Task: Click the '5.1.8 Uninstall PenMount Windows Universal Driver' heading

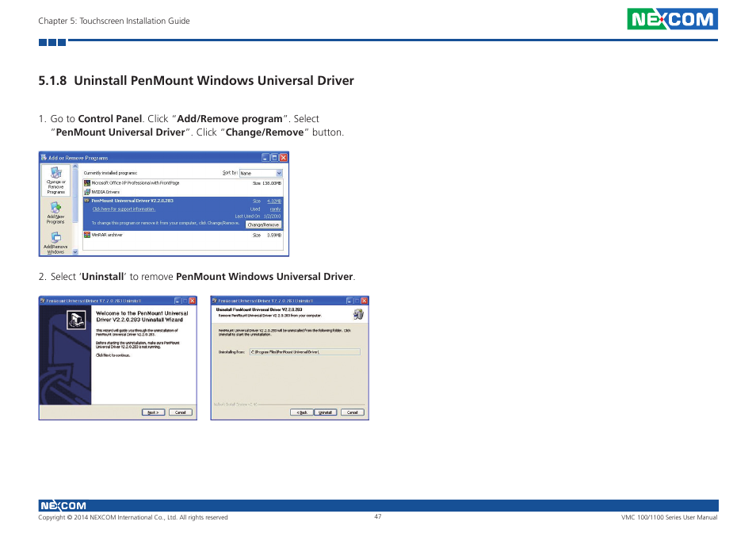Action: tap(197, 81)
